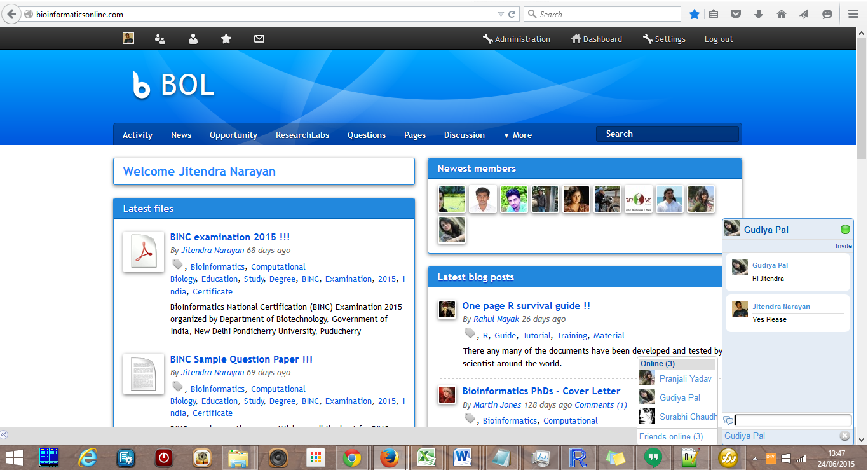Open Rahul Nayak's author profile link
868x470 pixels.
pos(496,319)
